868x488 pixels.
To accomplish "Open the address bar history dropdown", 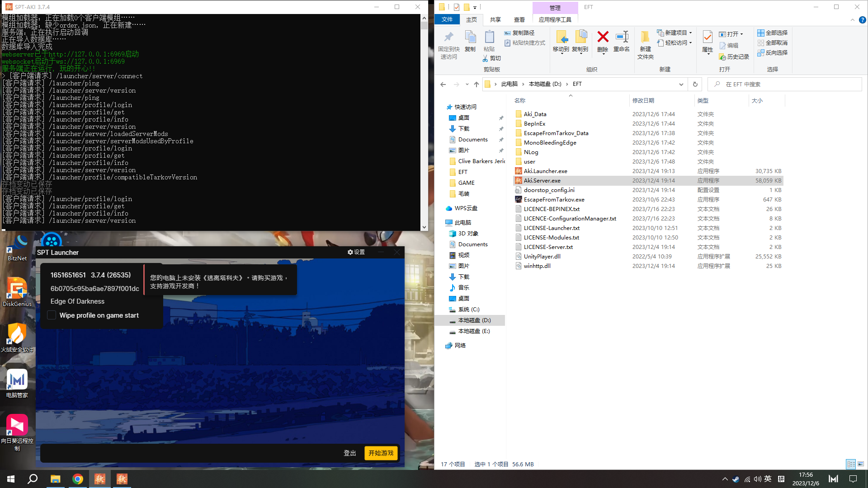I will coord(681,84).
